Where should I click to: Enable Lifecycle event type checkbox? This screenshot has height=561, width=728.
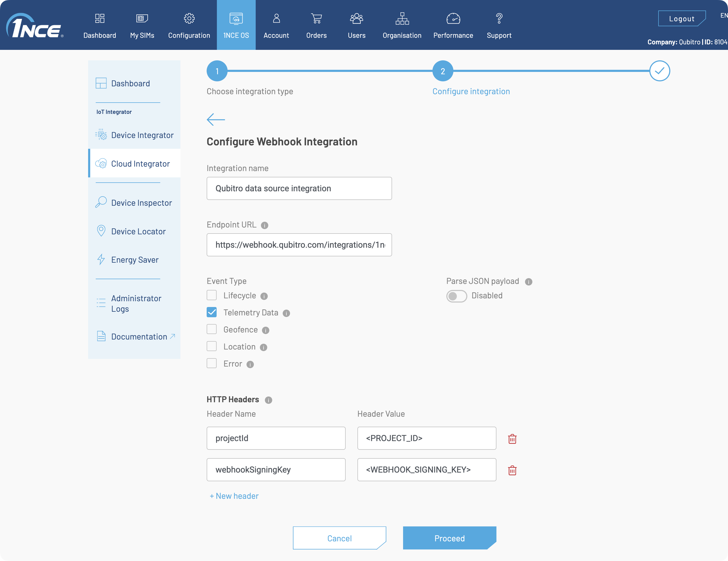click(x=212, y=295)
